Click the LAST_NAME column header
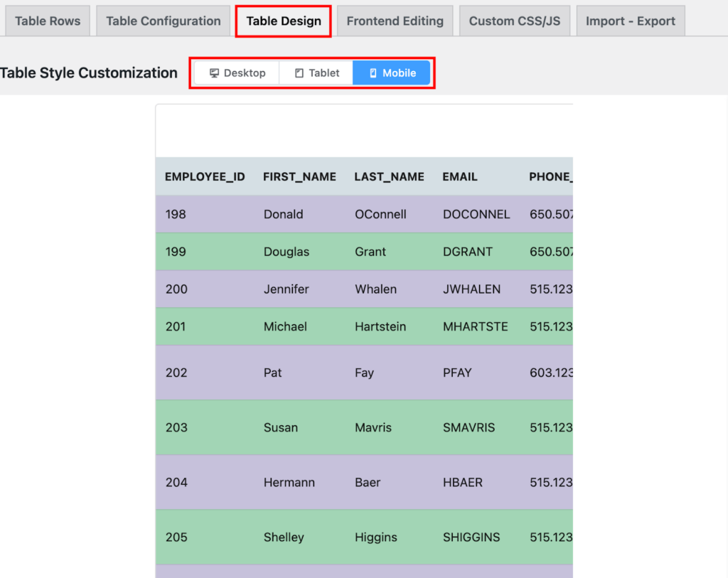The height and width of the screenshot is (578, 728). 389,177
